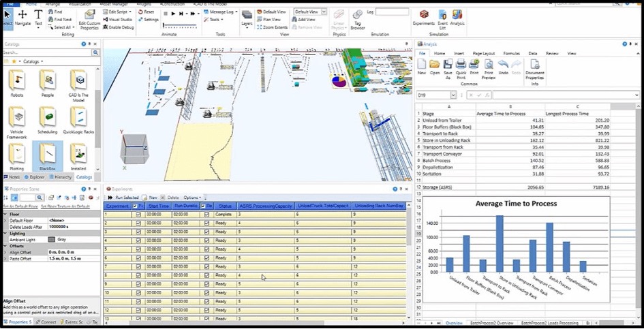
Task: Click Enable Debug bug icon
Action: click(106, 27)
